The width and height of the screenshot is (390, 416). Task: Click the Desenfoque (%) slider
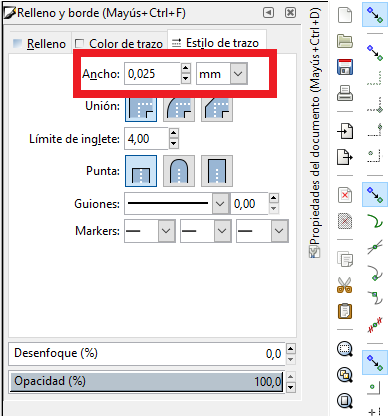pyautogui.click(x=147, y=354)
